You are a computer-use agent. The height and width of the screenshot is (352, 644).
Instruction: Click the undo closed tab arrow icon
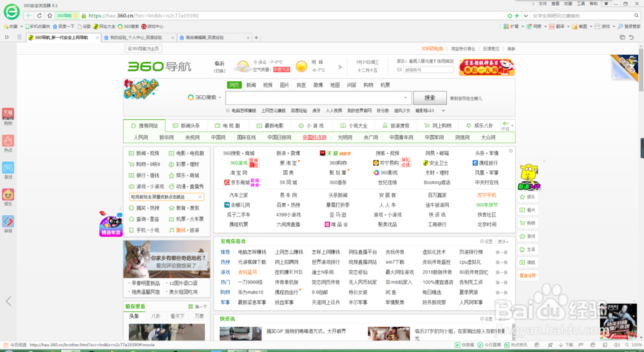[631, 37]
